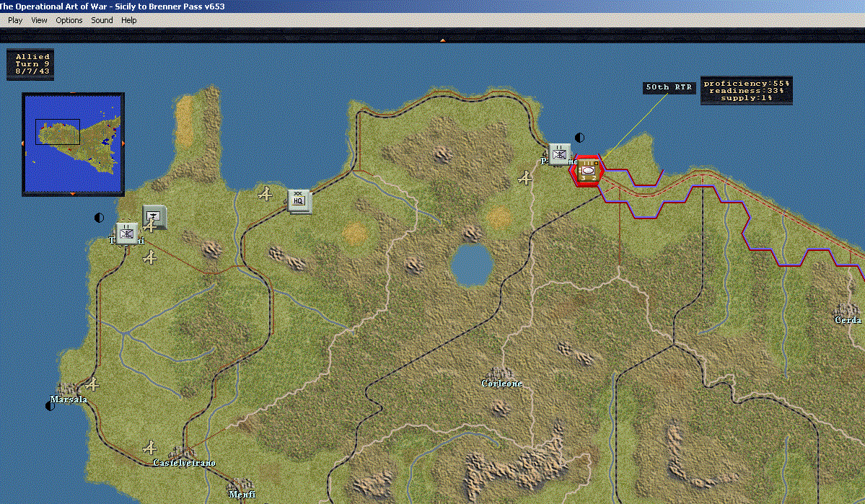Click the Menfi city label

click(x=242, y=495)
